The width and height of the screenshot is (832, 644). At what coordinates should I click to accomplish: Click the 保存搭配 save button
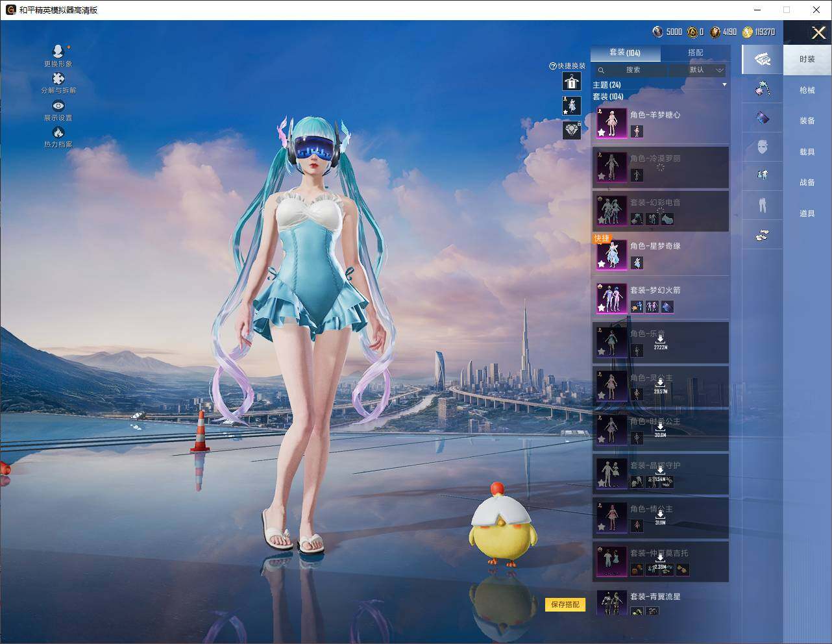coord(565,604)
